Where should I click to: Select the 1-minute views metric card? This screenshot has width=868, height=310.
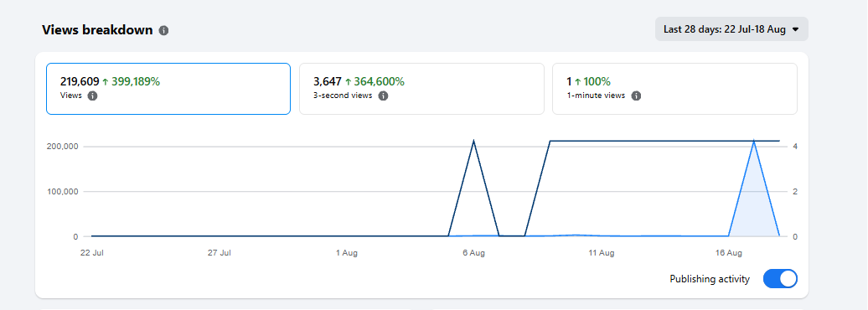[x=674, y=89]
